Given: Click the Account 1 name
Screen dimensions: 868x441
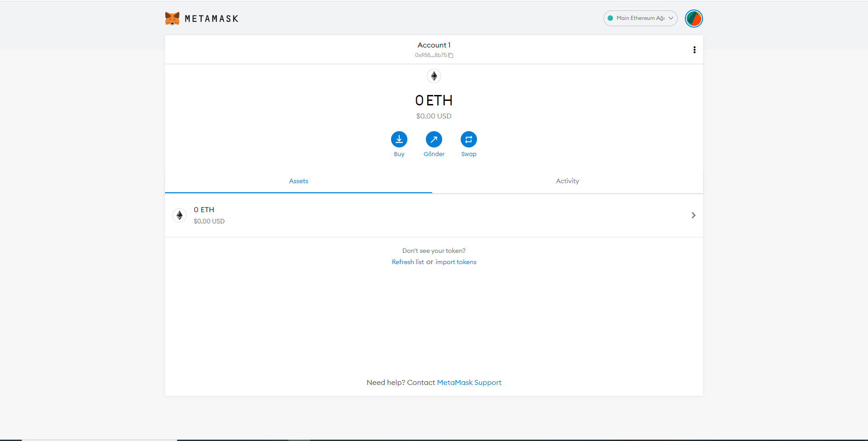Looking at the screenshot, I should point(434,45).
